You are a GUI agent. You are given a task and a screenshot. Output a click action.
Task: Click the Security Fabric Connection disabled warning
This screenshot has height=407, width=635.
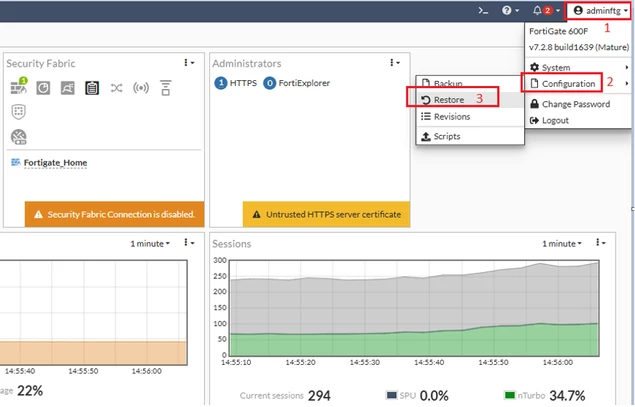pos(115,214)
